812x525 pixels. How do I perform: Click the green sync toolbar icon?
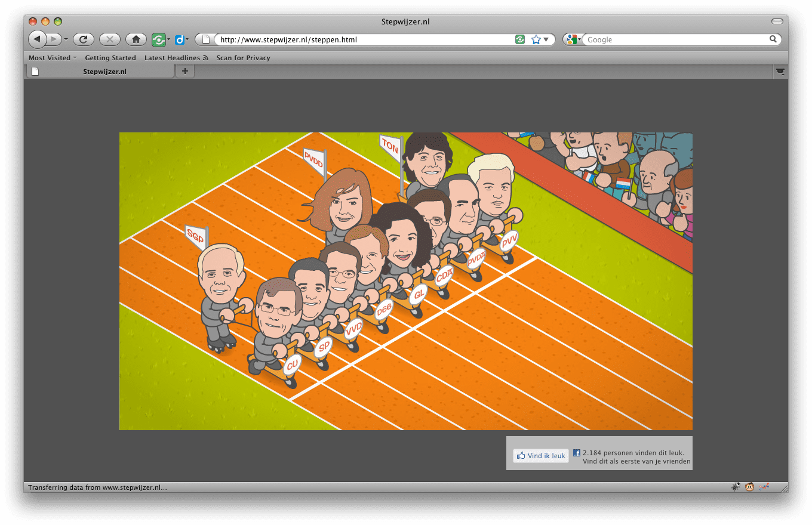tap(158, 39)
